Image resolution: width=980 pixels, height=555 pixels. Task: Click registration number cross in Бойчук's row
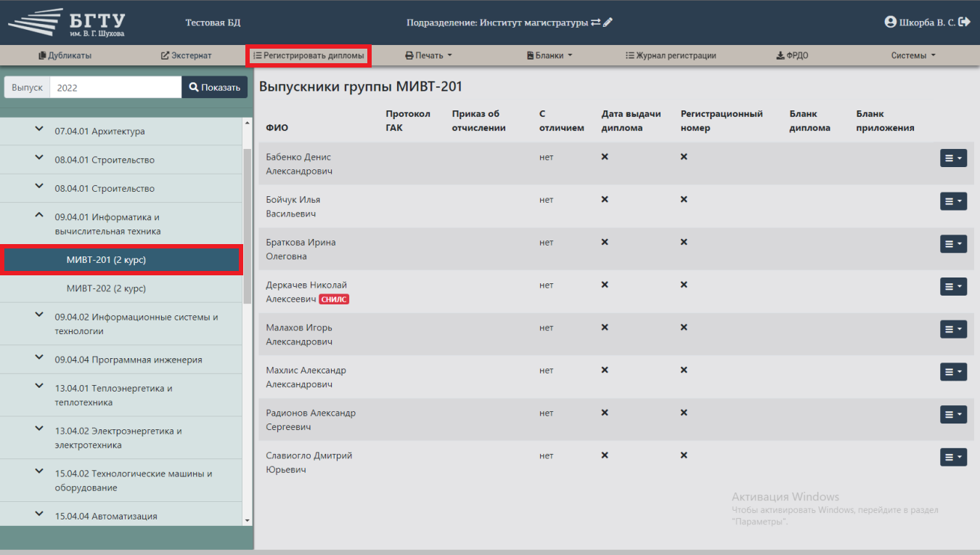[684, 200]
